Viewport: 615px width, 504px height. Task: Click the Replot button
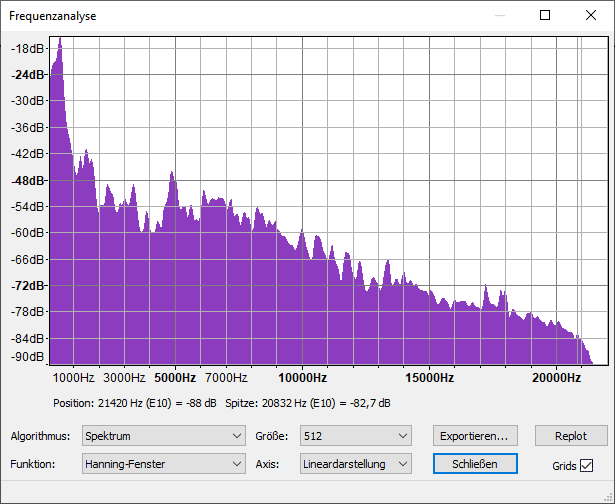click(571, 435)
